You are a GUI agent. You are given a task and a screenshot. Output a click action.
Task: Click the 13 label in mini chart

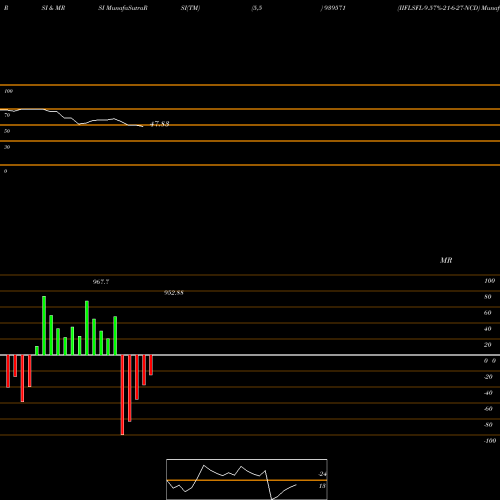coord(322,486)
